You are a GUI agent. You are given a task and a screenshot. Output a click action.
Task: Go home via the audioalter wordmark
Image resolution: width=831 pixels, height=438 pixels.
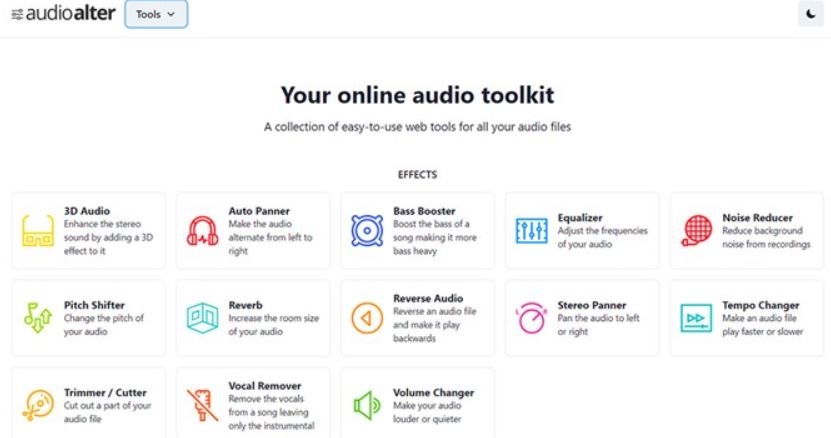point(70,13)
